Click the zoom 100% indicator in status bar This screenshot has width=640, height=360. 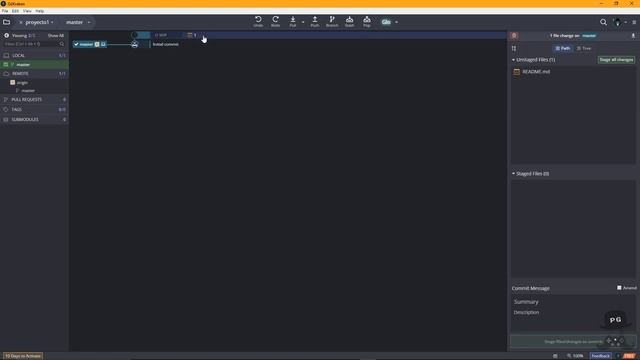(576, 356)
